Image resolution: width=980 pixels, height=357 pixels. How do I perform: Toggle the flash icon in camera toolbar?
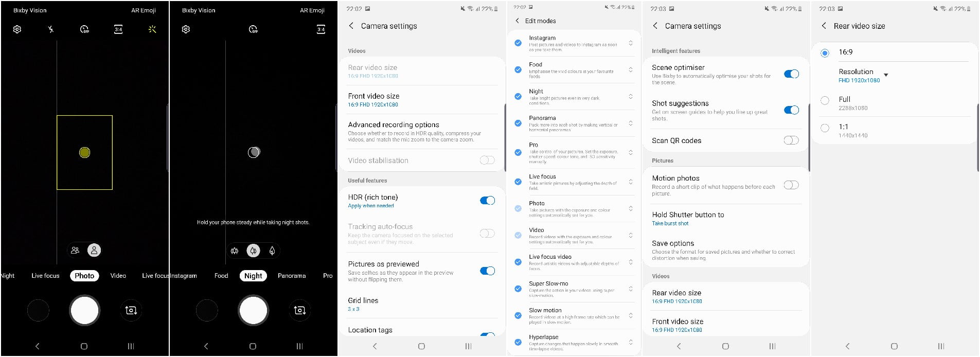point(50,29)
